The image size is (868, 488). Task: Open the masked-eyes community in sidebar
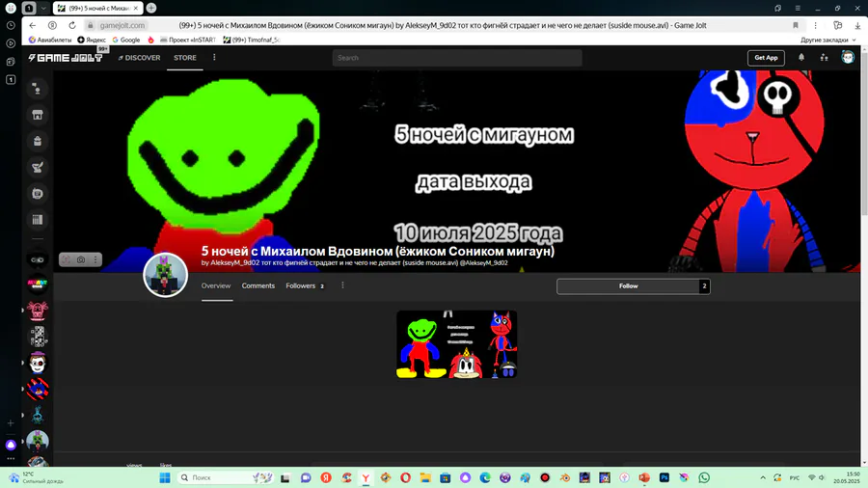pyautogui.click(x=38, y=259)
